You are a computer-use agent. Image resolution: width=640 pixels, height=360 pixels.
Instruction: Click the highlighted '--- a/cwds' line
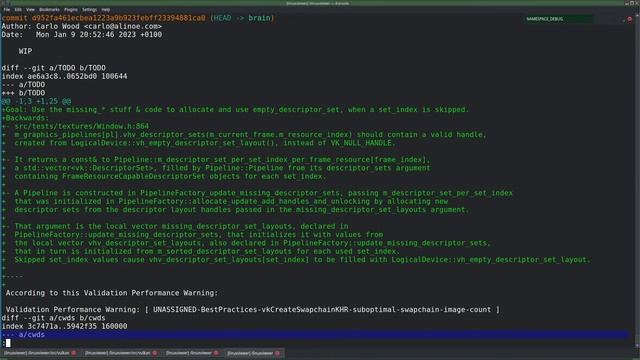pyautogui.click(x=315, y=335)
